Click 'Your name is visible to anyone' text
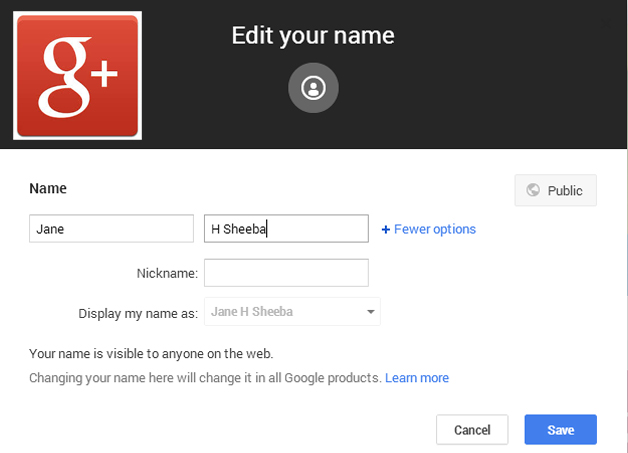This screenshot has width=628, height=453. 151,354
